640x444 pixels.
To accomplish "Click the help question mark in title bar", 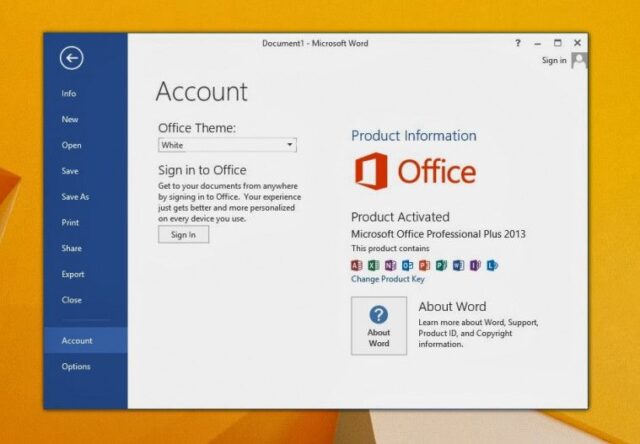I will pos(517,43).
